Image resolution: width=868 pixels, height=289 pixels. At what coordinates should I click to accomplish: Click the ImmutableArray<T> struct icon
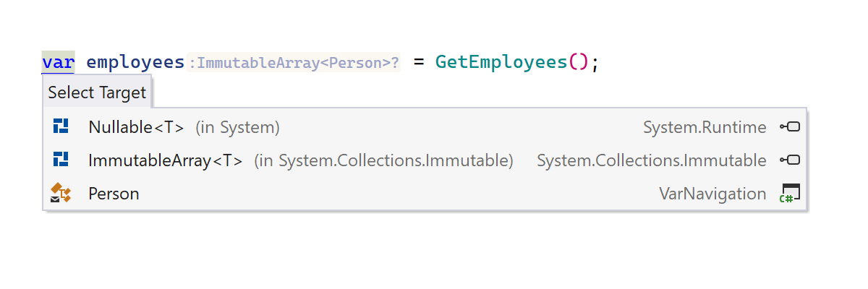(x=61, y=160)
